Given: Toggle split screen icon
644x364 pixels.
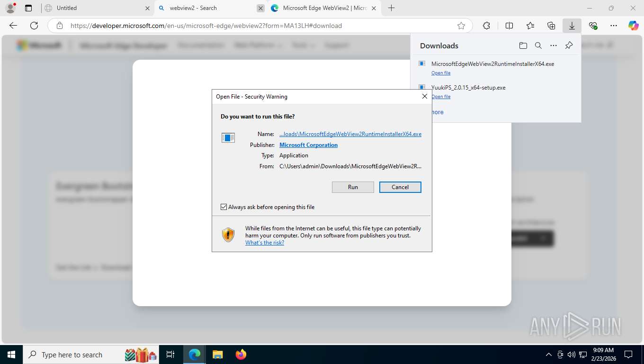Looking at the screenshot, I should pyautogui.click(x=509, y=26).
